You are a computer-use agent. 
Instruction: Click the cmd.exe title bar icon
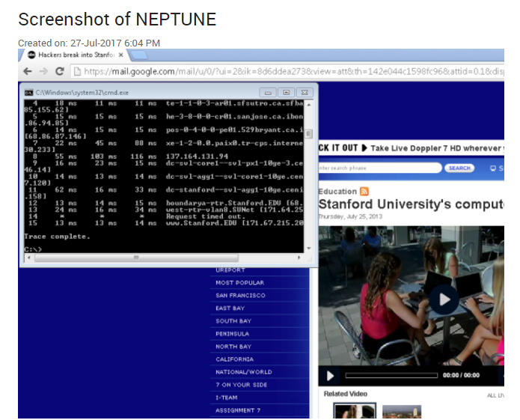(28, 92)
